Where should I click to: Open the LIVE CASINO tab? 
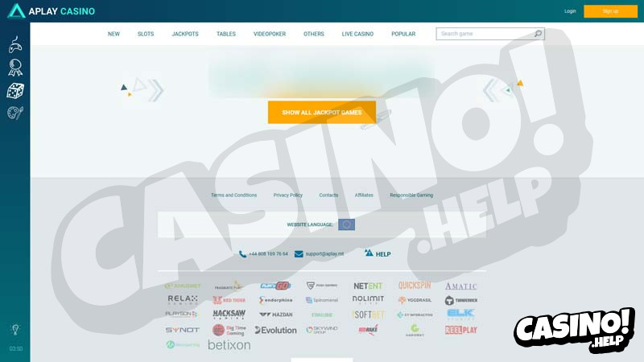pyautogui.click(x=357, y=34)
